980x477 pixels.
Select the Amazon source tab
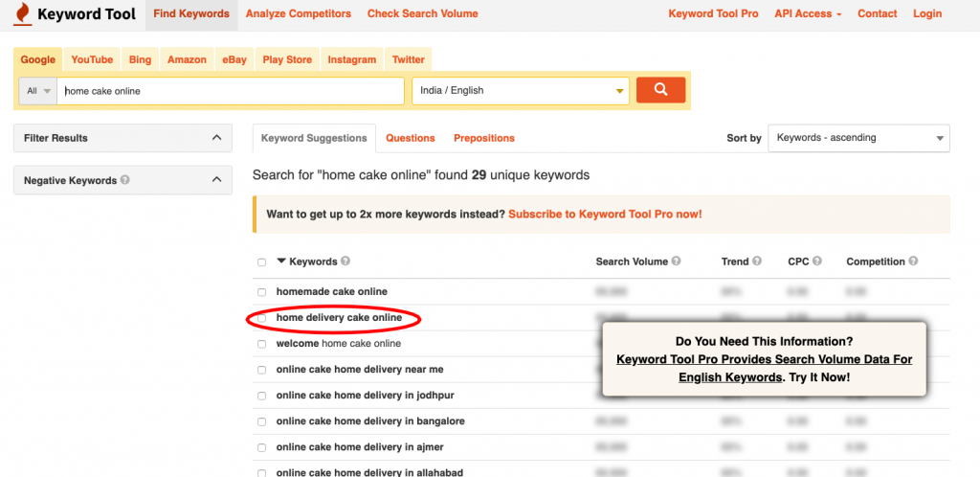pos(187,60)
